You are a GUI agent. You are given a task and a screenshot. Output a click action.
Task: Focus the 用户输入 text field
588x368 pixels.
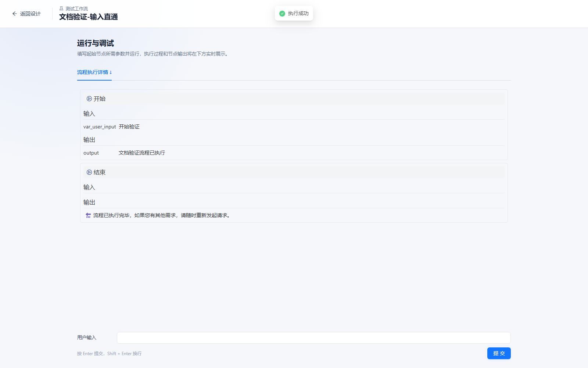313,338
